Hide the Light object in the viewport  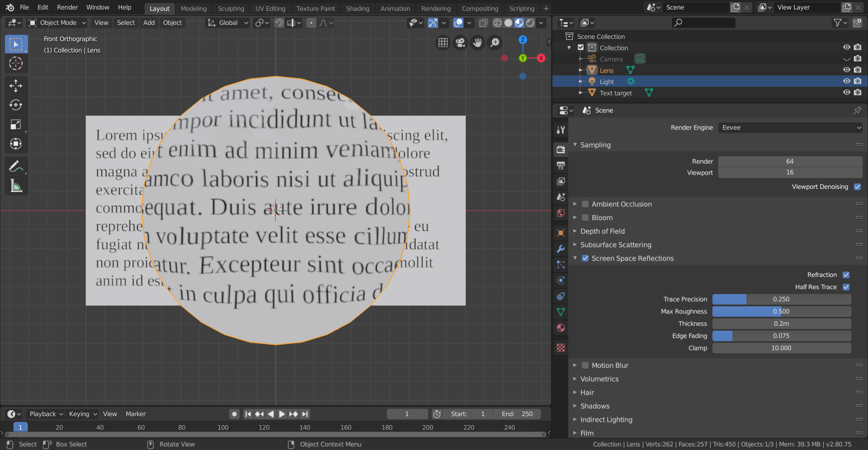click(846, 81)
